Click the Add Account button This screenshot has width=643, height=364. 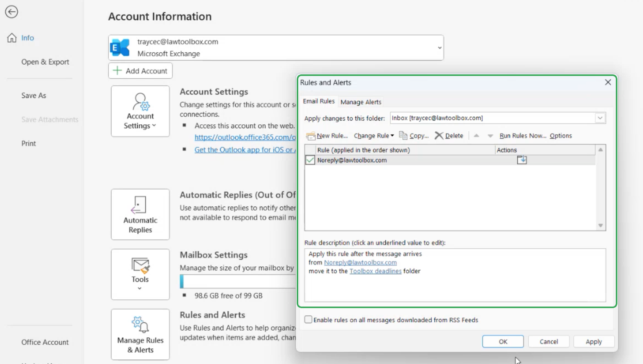coord(140,71)
